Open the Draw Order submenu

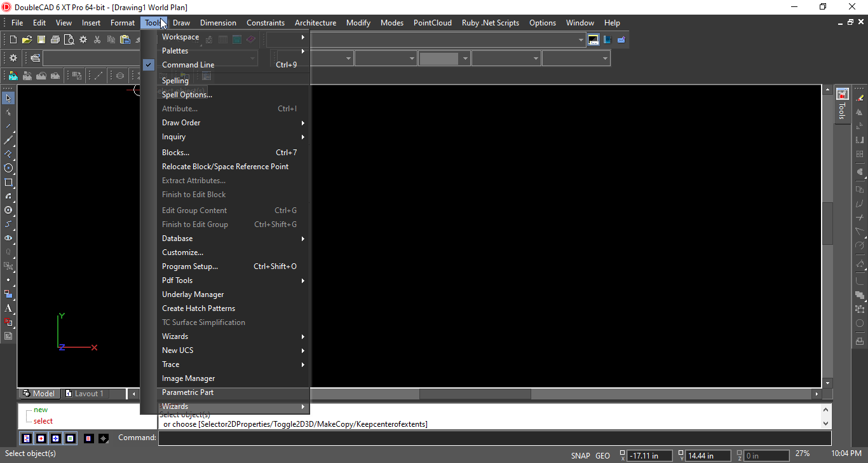(225, 123)
